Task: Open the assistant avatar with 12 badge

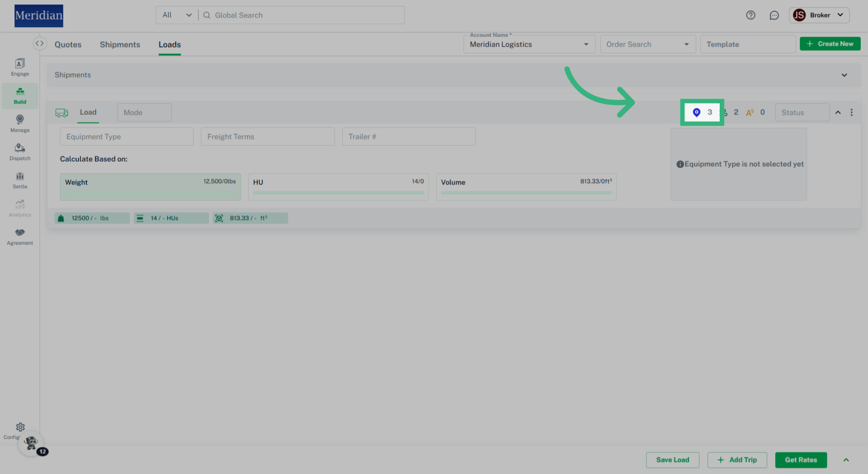Action: point(31,443)
